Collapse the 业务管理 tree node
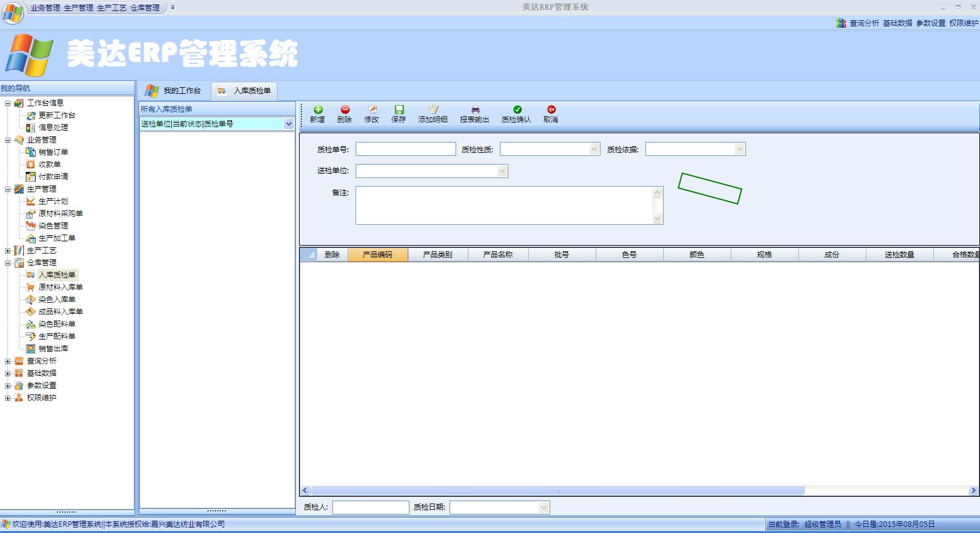Viewport: 980px width, 533px height. pyautogui.click(x=7, y=140)
